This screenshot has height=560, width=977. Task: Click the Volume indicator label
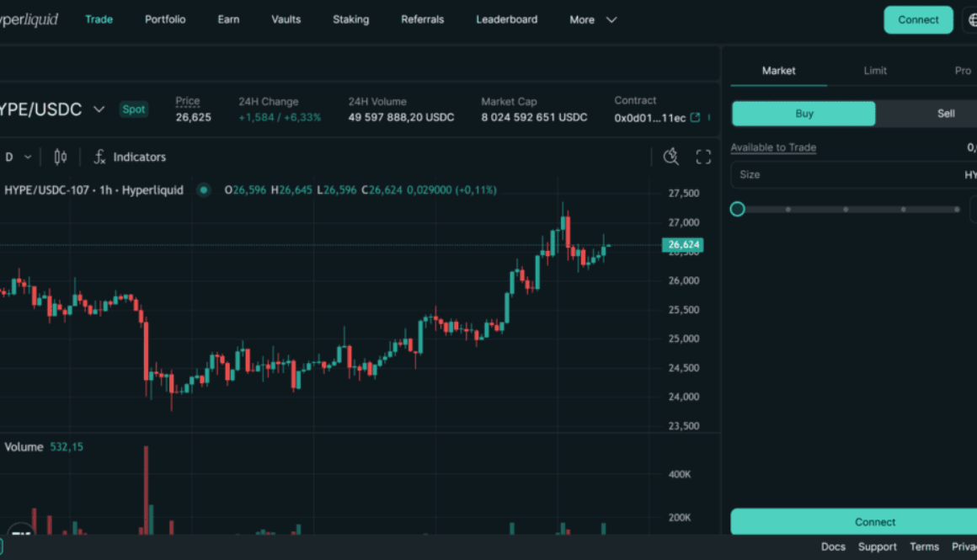24,446
